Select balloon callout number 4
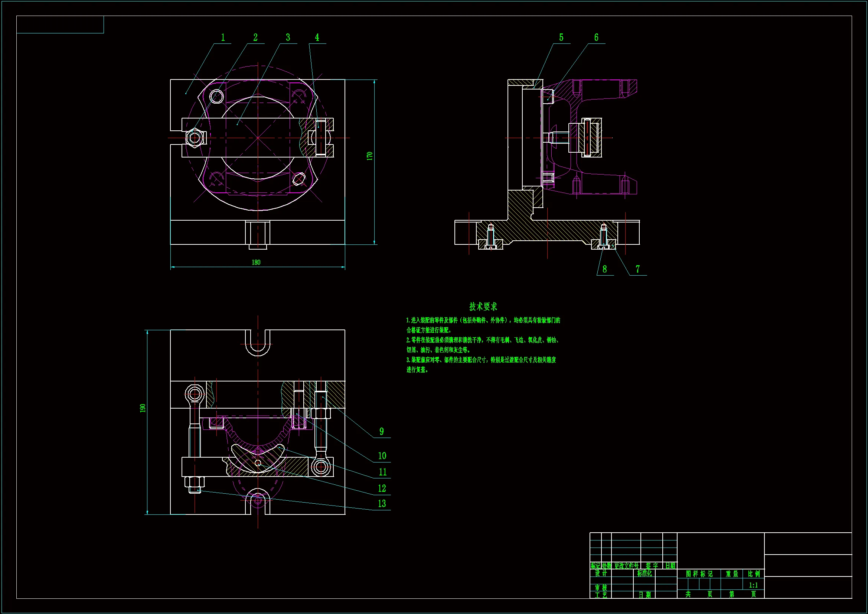The height and width of the screenshot is (614, 868). 317,38
